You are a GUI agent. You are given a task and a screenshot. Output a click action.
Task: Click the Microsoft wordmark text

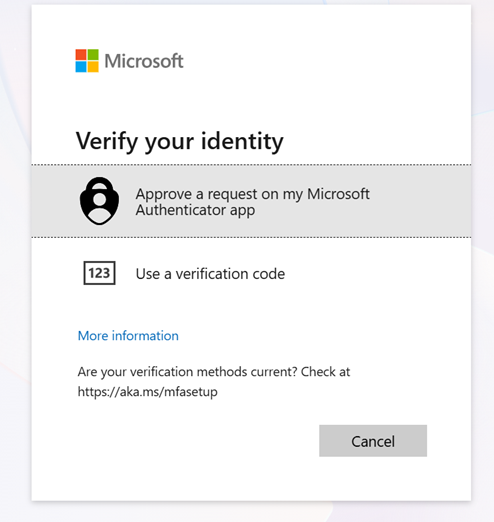tap(144, 61)
